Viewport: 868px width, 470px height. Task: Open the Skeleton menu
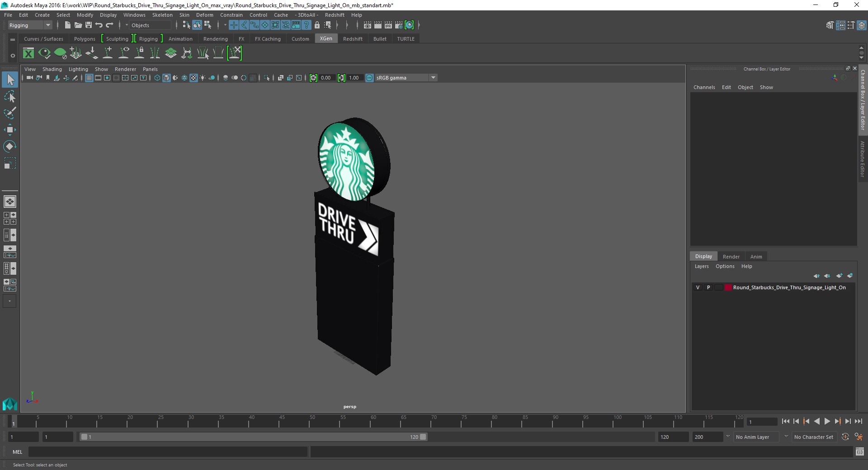click(162, 15)
